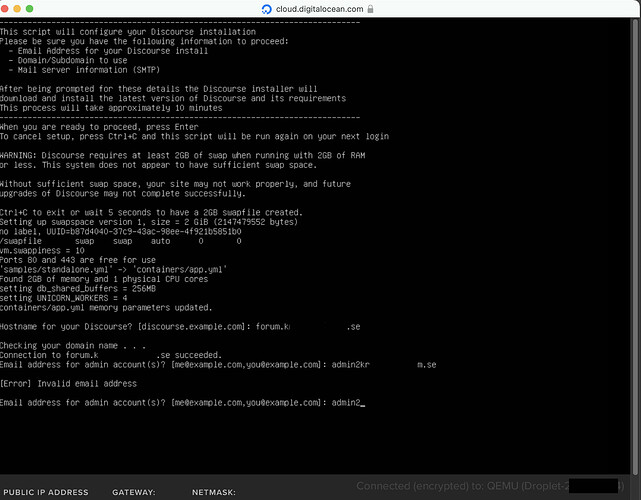Click "'samples/standalone.yml' -> 'containers/app.yml'" line
The height and width of the screenshot is (500, 641).
click(113, 269)
